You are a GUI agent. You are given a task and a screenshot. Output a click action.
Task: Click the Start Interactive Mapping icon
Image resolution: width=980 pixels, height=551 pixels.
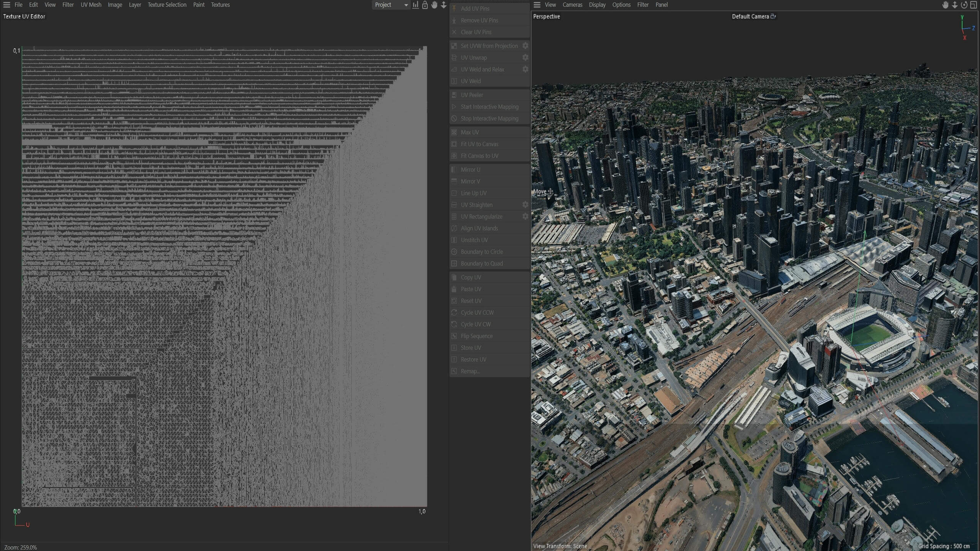point(454,107)
